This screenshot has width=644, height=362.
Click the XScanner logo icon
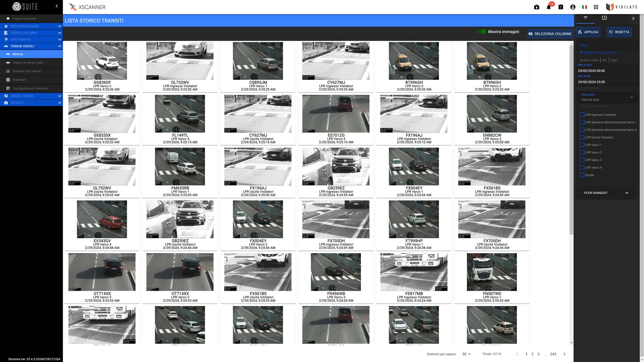pos(72,7)
